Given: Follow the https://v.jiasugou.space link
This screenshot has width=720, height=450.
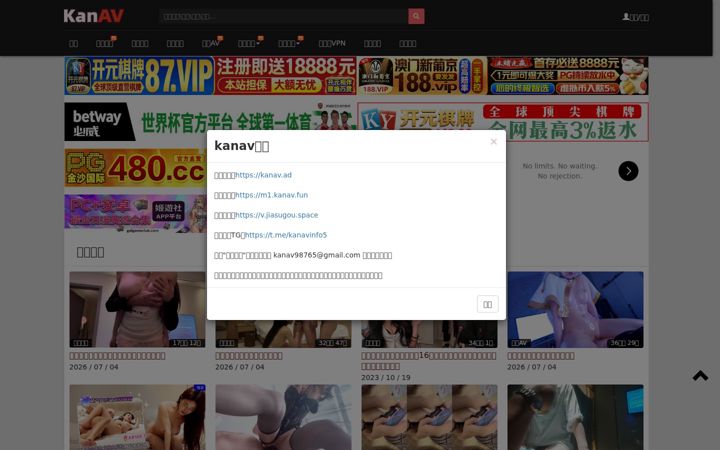Looking at the screenshot, I should (x=276, y=215).
